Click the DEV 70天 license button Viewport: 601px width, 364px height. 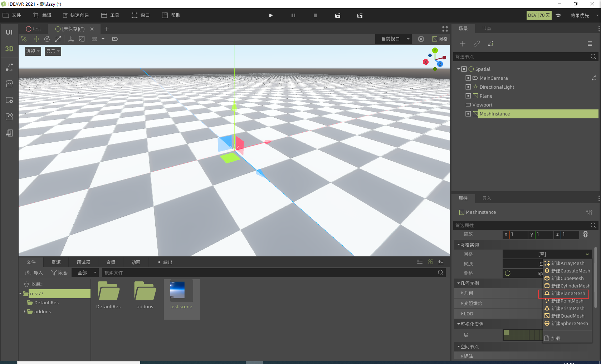tap(539, 15)
